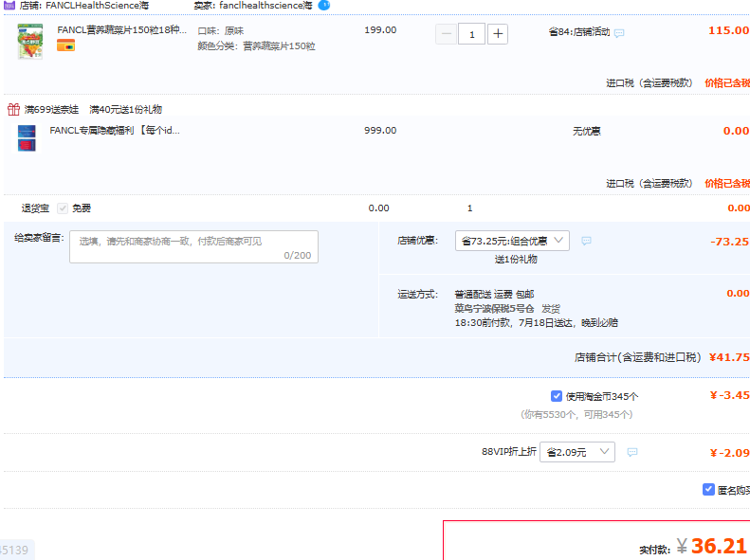
Task: Open FANCL营养蔬菜片150粒 product title link
Action: [122, 29]
